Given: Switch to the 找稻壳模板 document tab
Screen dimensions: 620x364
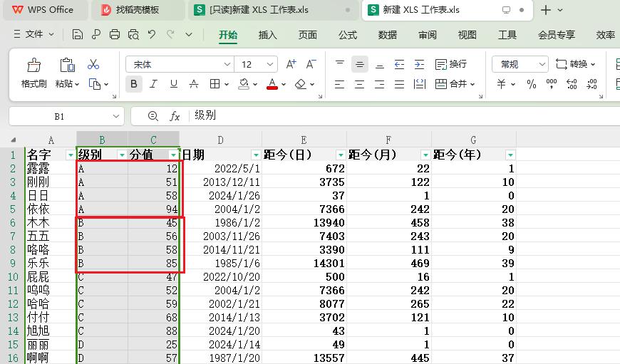Looking at the screenshot, I should [x=138, y=10].
